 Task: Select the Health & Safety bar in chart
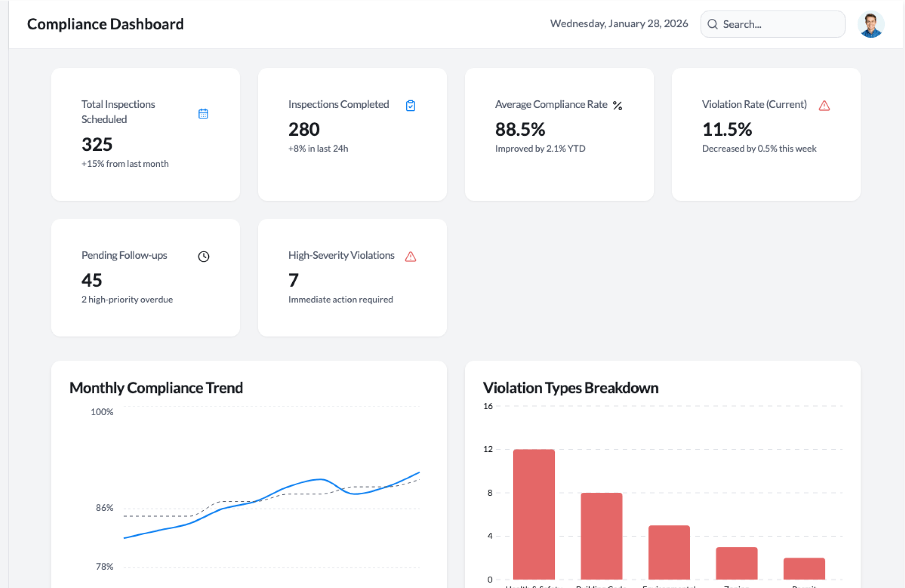pyautogui.click(x=534, y=514)
